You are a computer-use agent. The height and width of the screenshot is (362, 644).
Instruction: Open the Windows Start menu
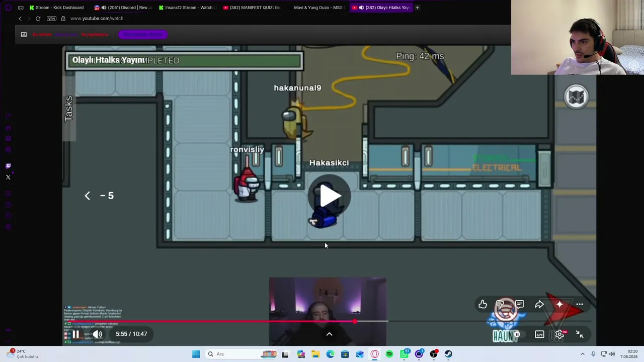196,354
